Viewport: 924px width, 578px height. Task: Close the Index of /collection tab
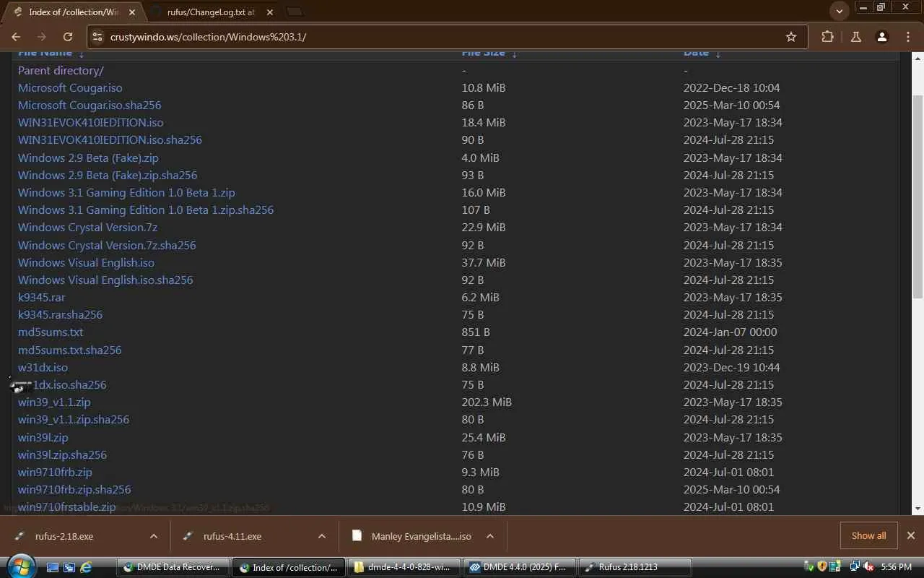(131, 12)
